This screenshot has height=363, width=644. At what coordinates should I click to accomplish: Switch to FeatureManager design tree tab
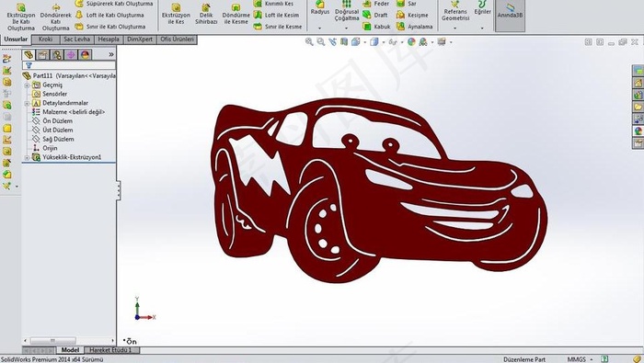pyautogui.click(x=29, y=54)
